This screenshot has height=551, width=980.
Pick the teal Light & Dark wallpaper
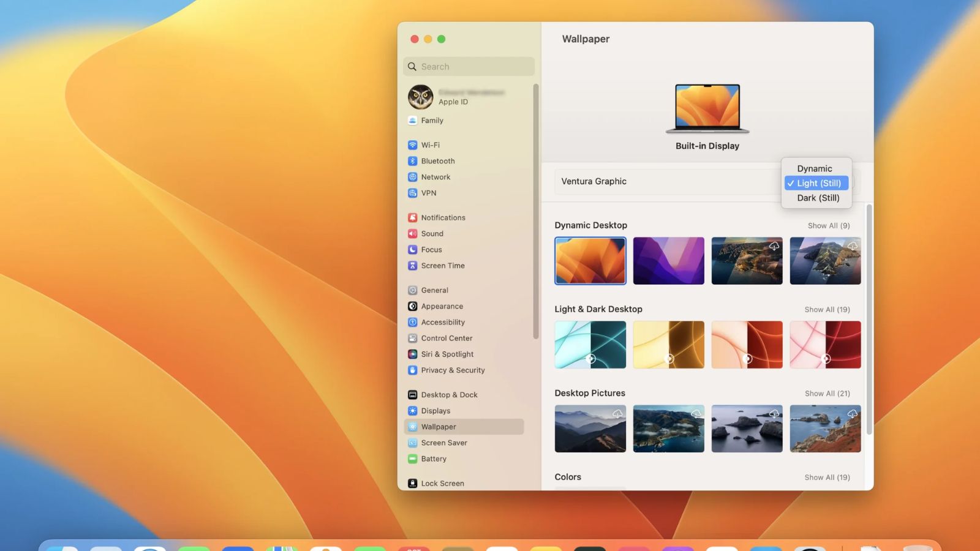tap(590, 345)
